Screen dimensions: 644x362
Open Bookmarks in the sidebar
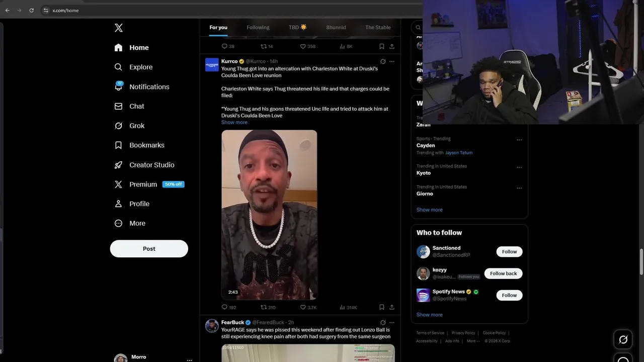[x=140, y=145]
